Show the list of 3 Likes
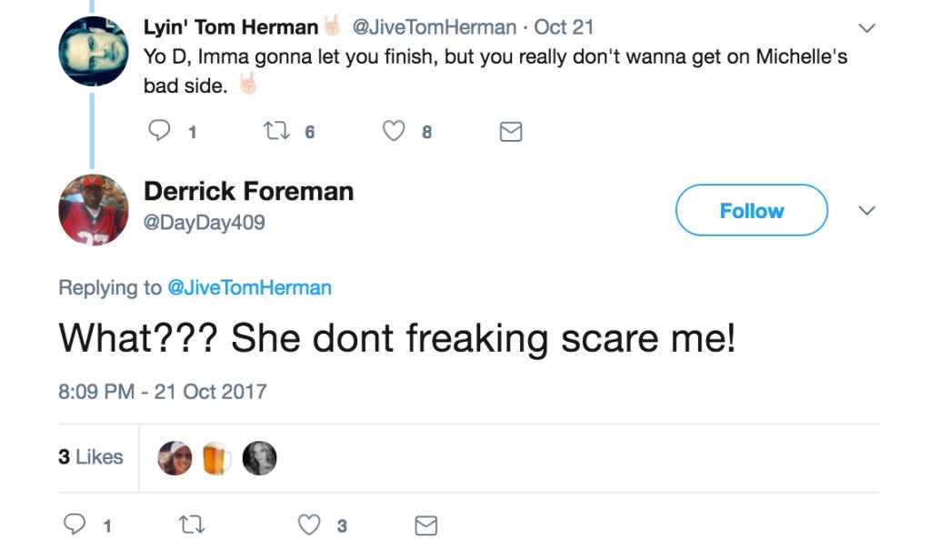 91,456
